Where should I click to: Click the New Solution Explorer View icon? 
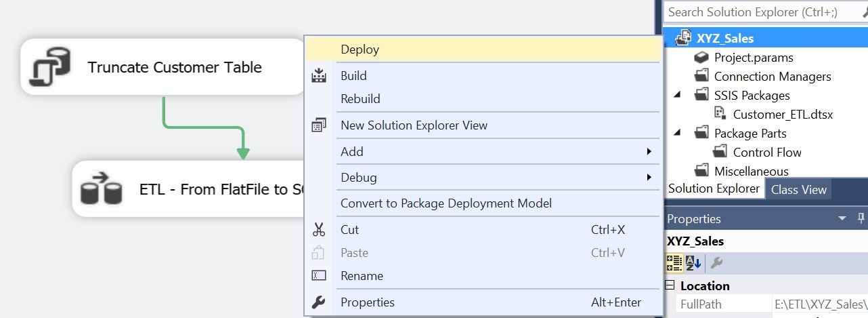point(318,125)
